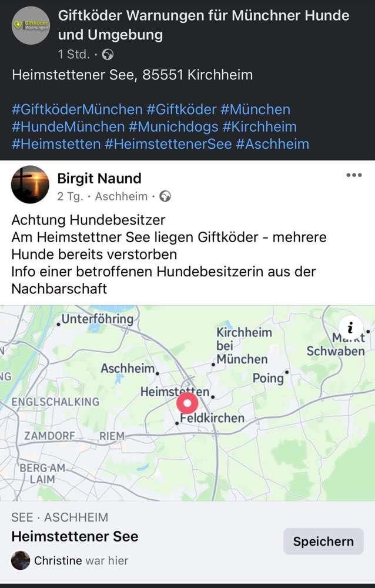Open the SEE · ASCHHEIM category label
The width and height of the screenshot is (375, 588).
58,517
